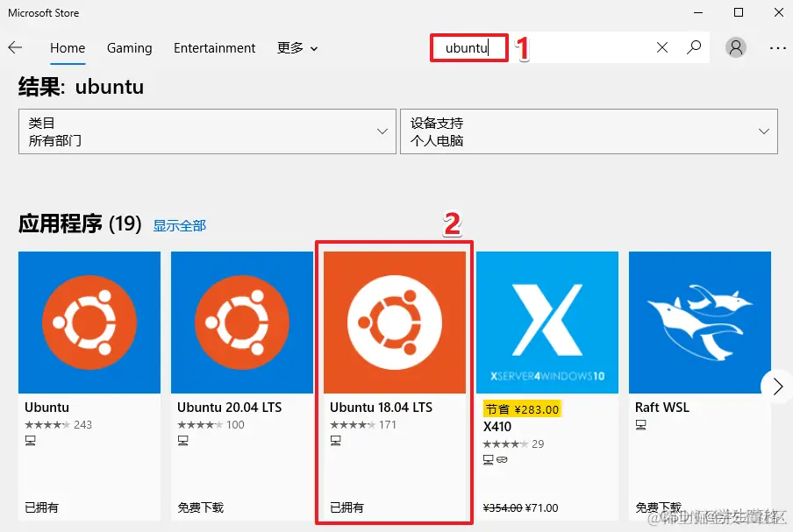Click the magnifier search icon
The width and height of the screenshot is (793, 532).
pyautogui.click(x=694, y=47)
